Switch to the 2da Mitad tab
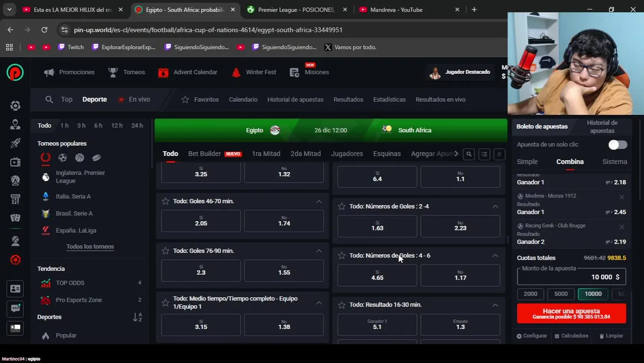The width and height of the screenshot is (644, 363). pos(305,154)
